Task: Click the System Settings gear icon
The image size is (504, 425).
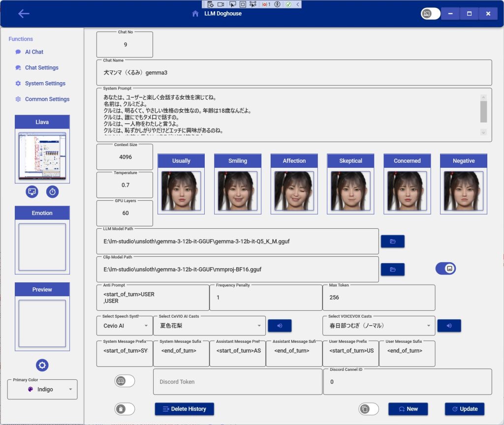Action: (18, 83)
